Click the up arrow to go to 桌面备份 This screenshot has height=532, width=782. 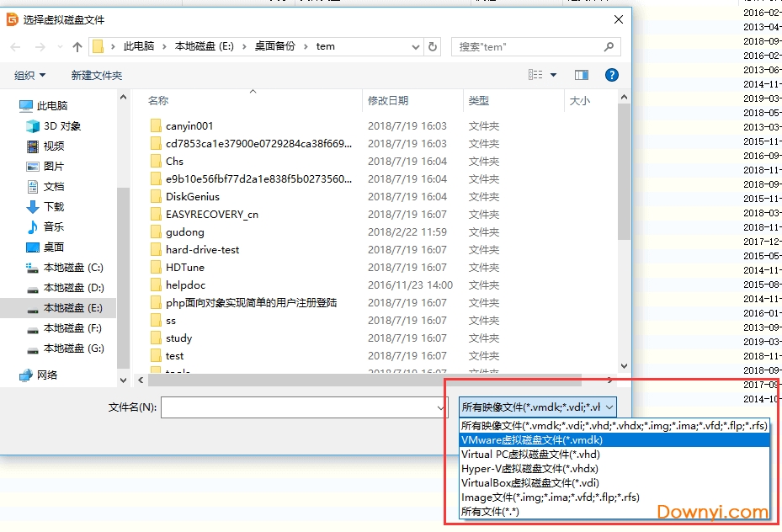(77, 47)
